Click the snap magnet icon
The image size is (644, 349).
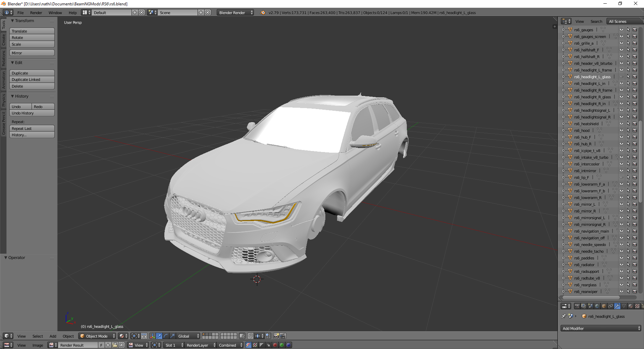coord(250,336)
